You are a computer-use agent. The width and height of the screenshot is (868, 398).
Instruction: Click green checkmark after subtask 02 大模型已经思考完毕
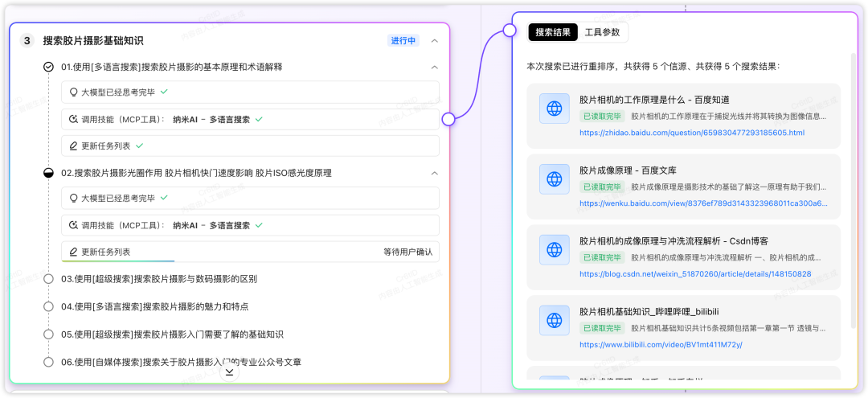click(x=164, y=198)
